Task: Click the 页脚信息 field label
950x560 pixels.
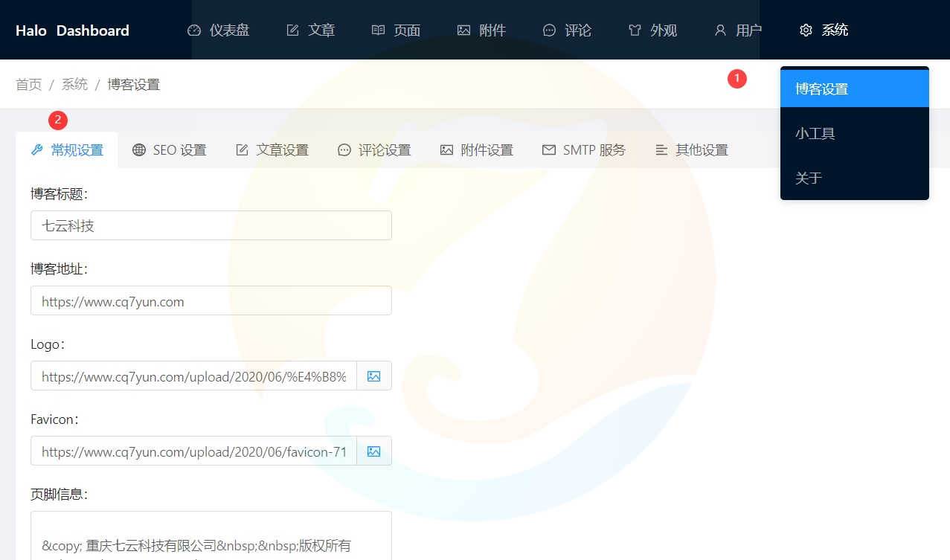Action: coord(60,494)
